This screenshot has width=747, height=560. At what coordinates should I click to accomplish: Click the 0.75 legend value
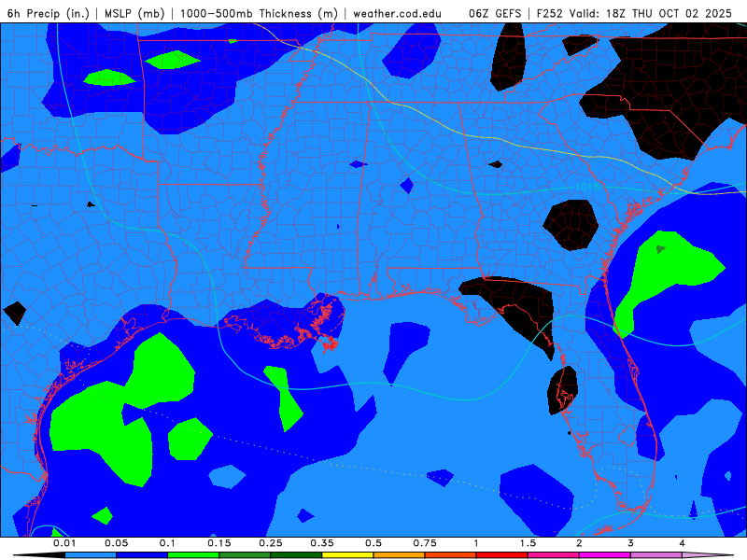pyautogui.click(x=425, y=543)
